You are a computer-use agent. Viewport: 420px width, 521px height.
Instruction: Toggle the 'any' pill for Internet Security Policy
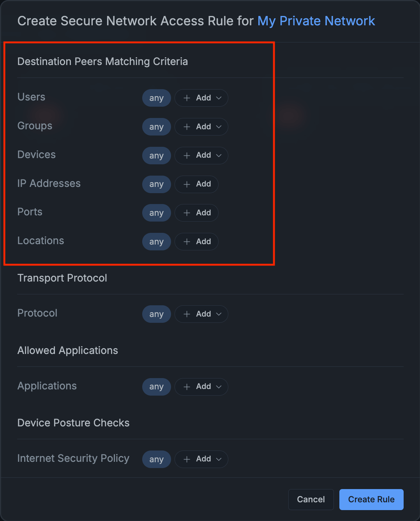[x=156, y=459]
